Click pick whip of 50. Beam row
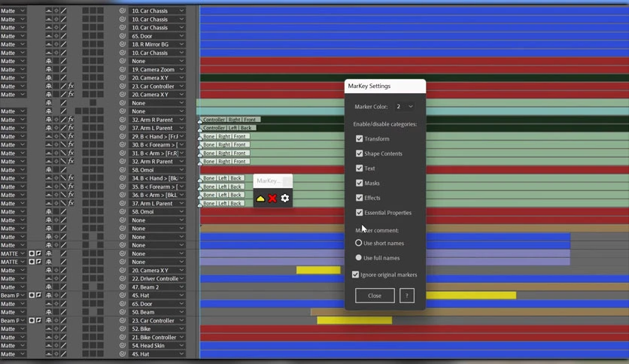629x364 pixels. tap(123, 312)
